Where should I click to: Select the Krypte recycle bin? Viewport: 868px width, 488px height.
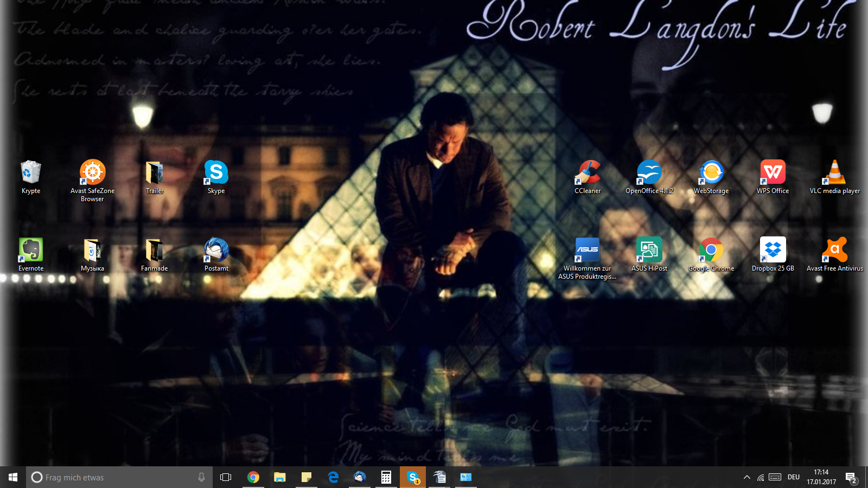[x=31, y=173]
